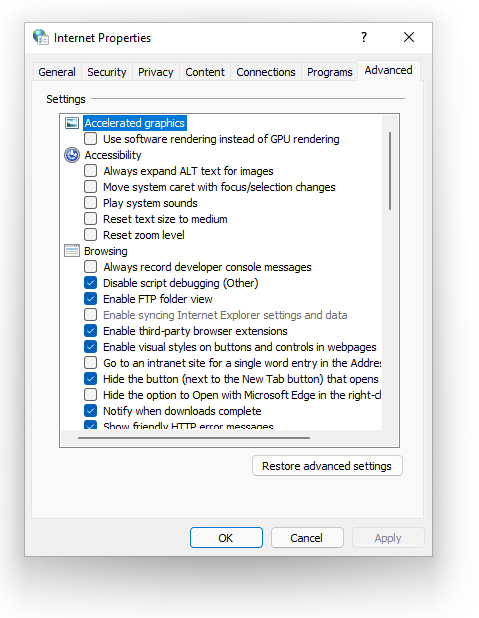Check Reset zoom level option
Screen dimensions: 479x618
coord(91,235)
